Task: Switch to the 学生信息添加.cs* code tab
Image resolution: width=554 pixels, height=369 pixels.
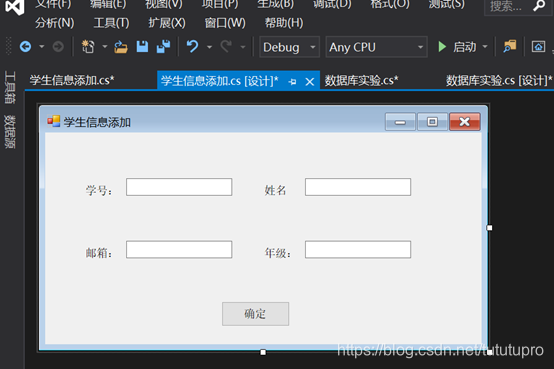Action: click(72, 80)
